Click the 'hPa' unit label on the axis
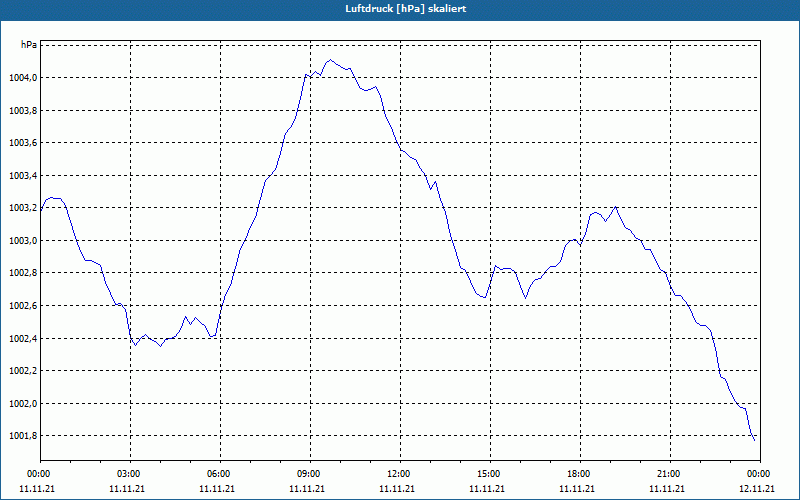 tap(29, 45)
